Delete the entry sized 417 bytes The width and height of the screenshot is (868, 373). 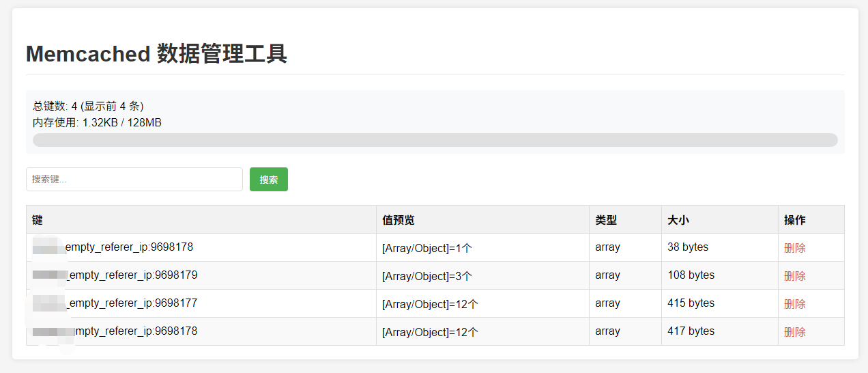pyautogui.click(x=794, y=332)
